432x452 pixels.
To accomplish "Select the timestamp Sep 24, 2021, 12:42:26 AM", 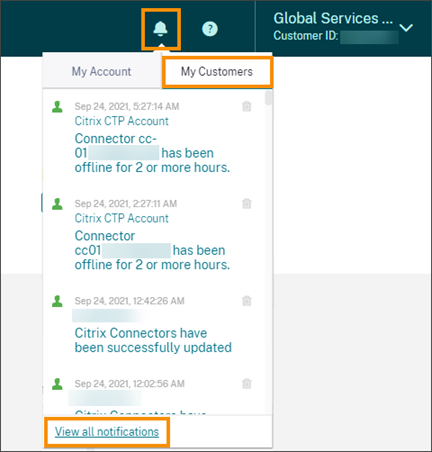I will 129,301.
